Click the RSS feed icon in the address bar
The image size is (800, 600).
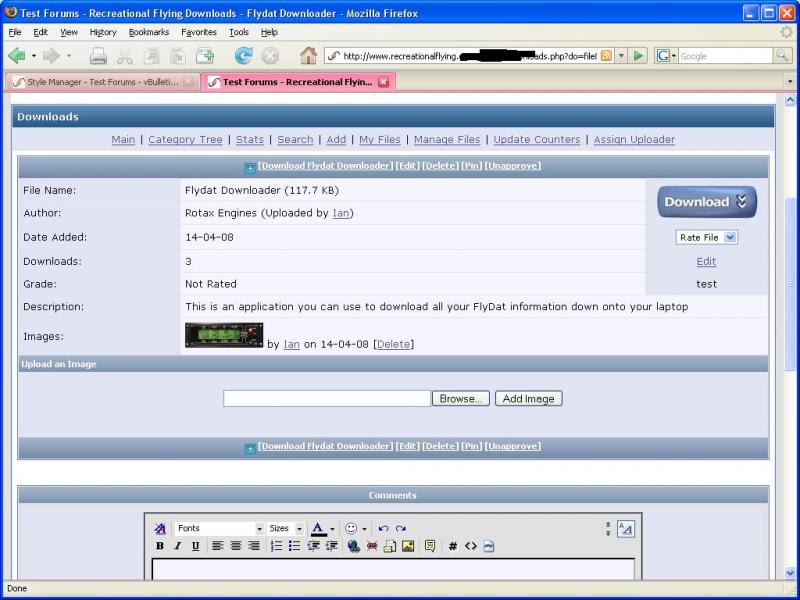[x=606, y=56]
